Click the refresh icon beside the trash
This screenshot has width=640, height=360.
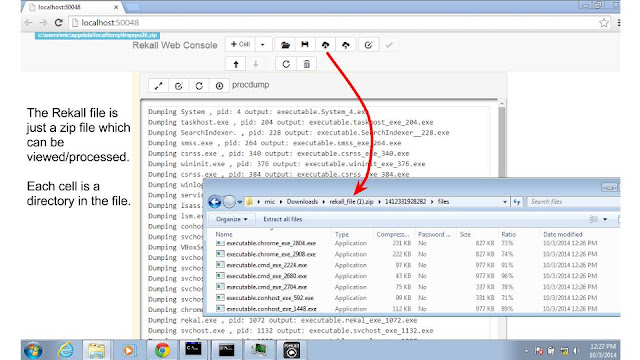pyautogui.click(x=286, y=64)
